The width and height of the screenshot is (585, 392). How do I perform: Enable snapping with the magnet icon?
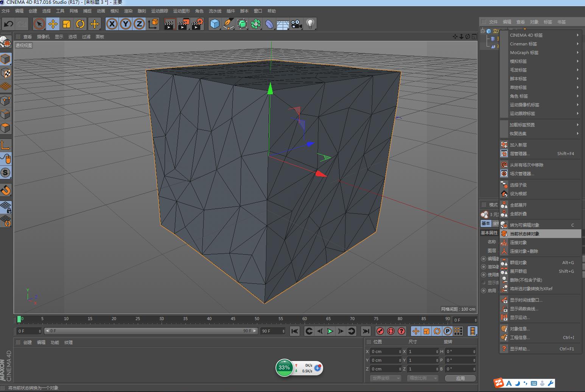click(6, 190)
